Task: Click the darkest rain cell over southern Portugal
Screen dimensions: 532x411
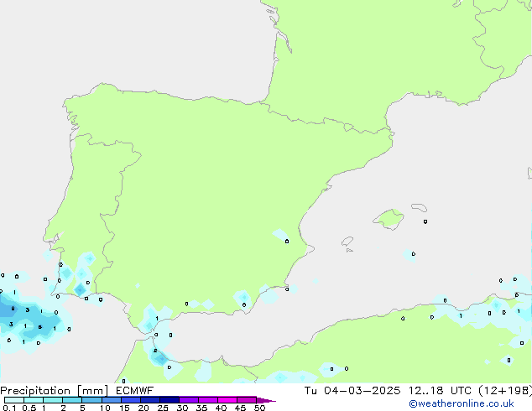Action: click(80, 289)
